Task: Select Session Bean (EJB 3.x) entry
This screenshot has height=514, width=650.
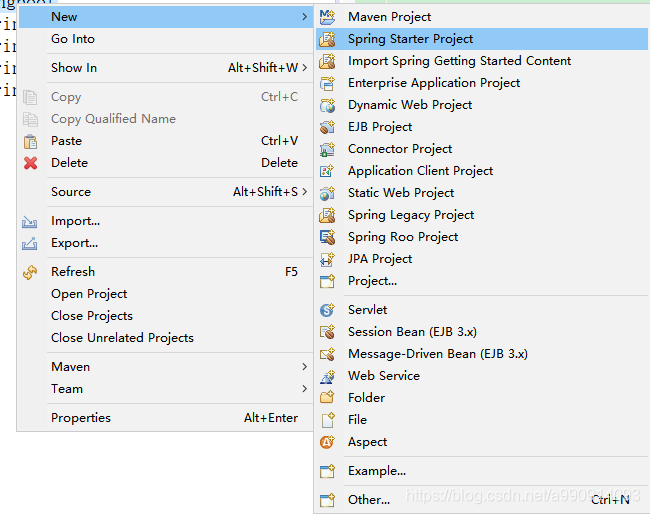Action: (x=482, y=332)
